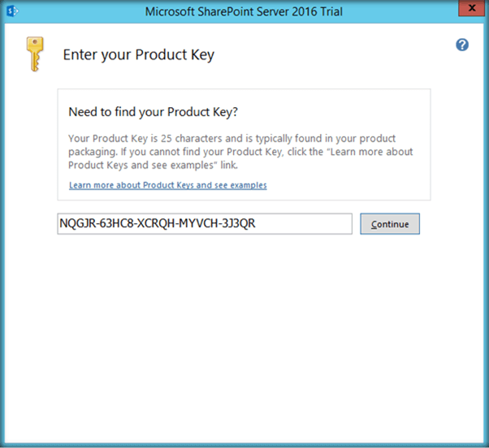Click the Enter your Product Key heading
This screenshot has width=489, height=448.
[139, 55]
